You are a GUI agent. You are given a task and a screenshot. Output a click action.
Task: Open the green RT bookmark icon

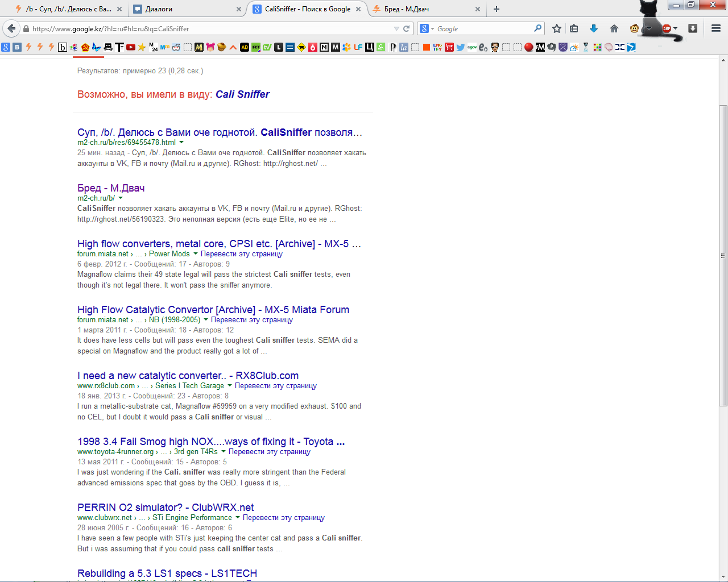click(256, 47)
